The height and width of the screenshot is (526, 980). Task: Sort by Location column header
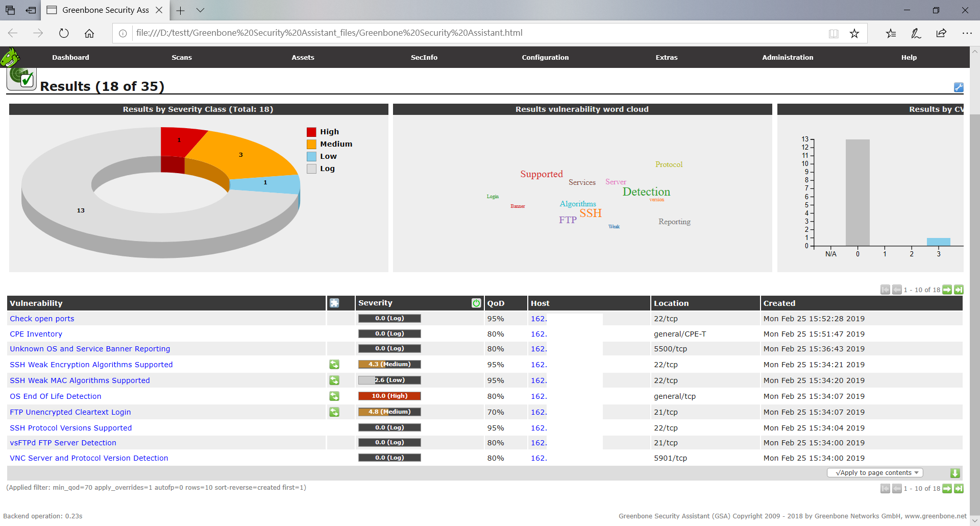point(671,303)
